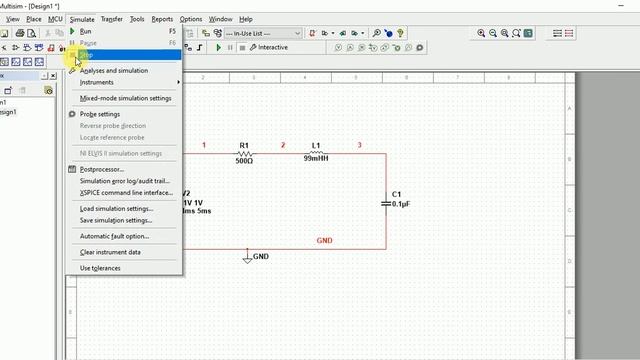Open the Reports menu

[x=162, y=19]
